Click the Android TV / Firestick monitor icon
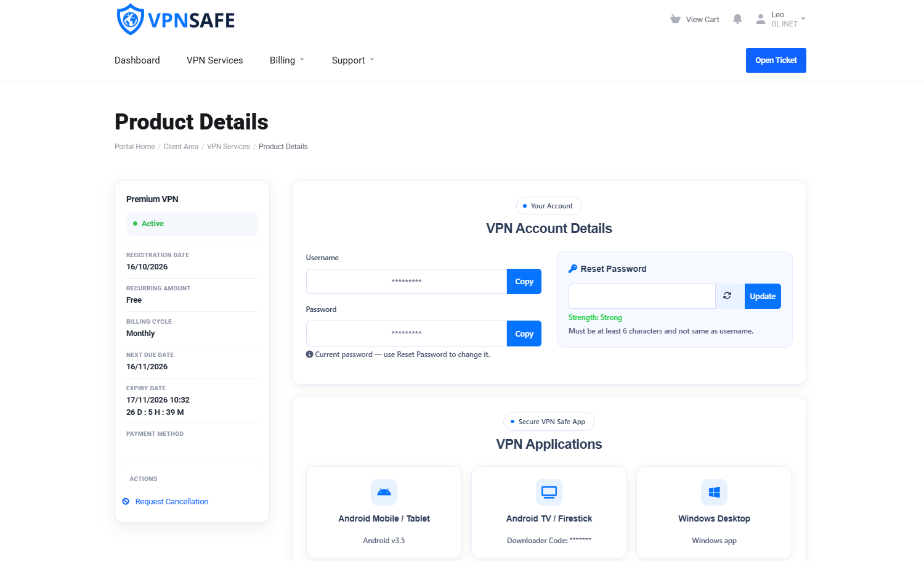This screenshot has height=561, width=924. click(x=549, y=492)
